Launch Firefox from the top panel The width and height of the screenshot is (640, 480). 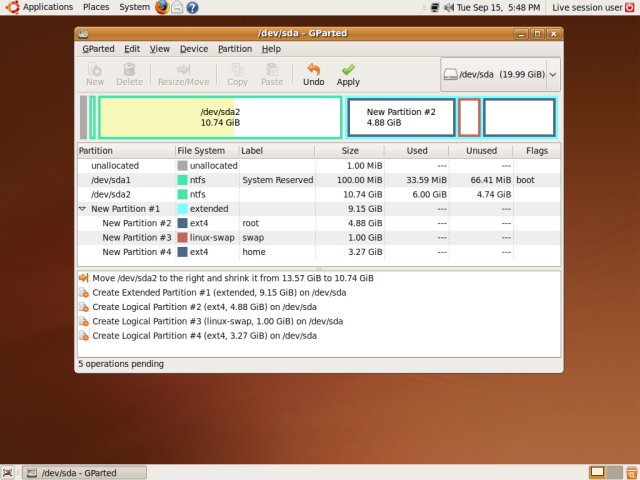click(162, 7)
